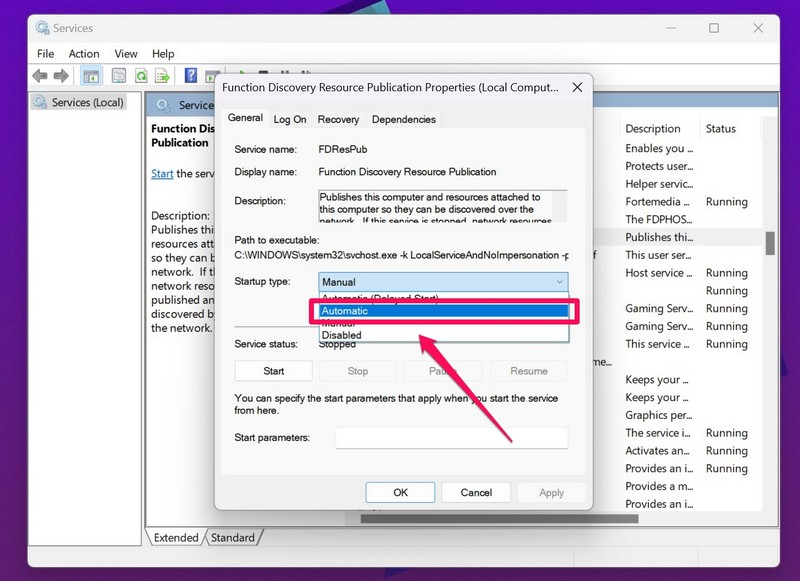Switch to the Recovery tab

(x=338, y=119)
